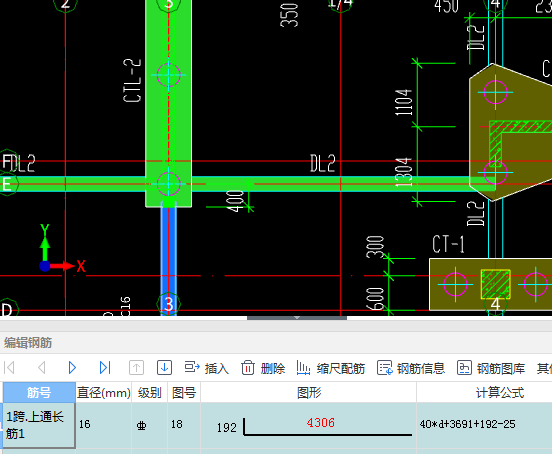Click 删除 delete button
Image resolution: width=552 pixels, height=454 pixels.
tap(263, 368)
